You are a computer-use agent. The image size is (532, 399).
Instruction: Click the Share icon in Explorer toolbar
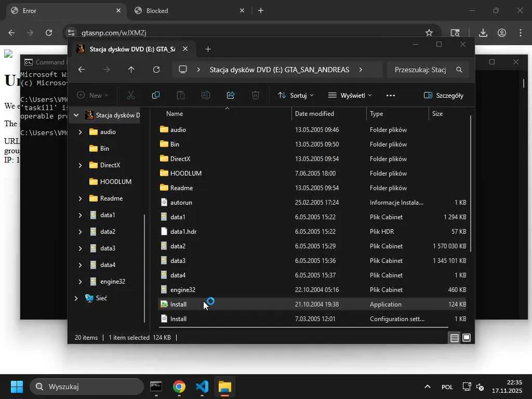pos(231,95)
